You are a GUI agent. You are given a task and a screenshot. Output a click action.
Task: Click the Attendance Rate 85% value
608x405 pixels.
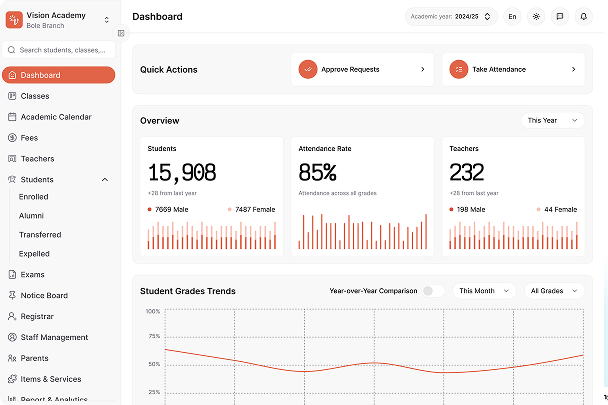click(318, 172)
